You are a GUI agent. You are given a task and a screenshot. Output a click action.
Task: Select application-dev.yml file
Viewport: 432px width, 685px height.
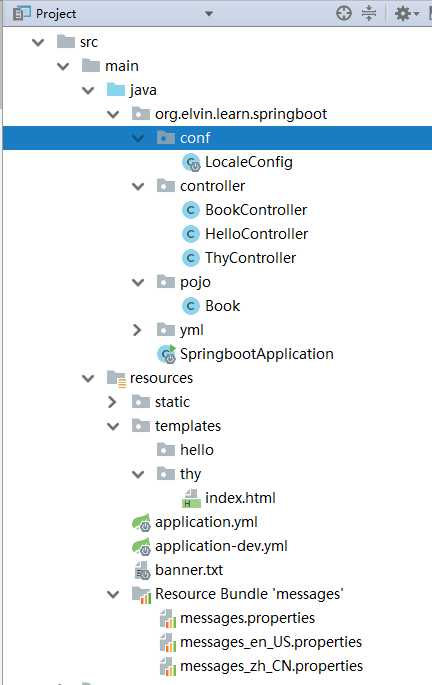tap(221, 546)
